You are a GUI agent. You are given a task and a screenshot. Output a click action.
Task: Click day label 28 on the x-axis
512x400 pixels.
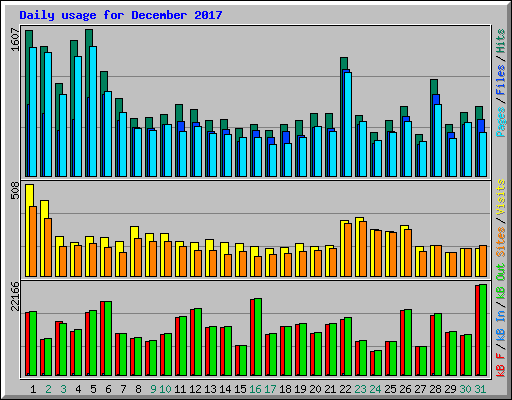coord(435,389)
